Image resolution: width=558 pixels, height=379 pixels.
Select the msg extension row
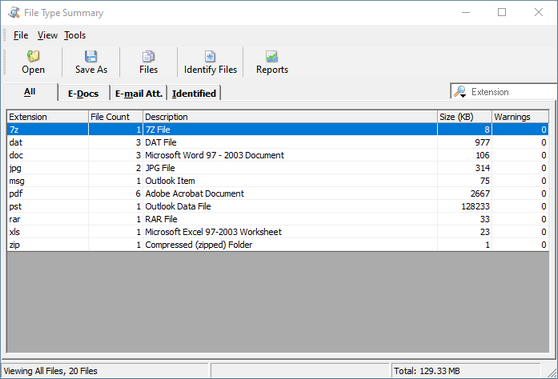click(x=278, y=181)
